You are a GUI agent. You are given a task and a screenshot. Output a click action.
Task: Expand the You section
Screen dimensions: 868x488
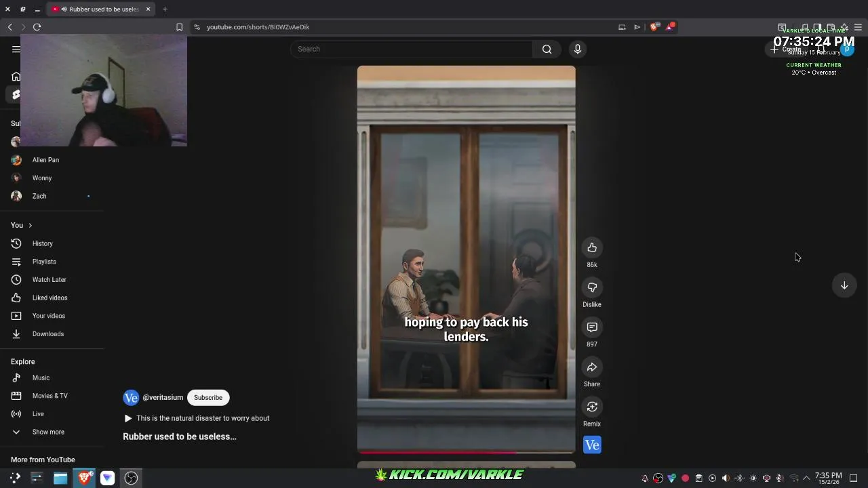[21, 225]
